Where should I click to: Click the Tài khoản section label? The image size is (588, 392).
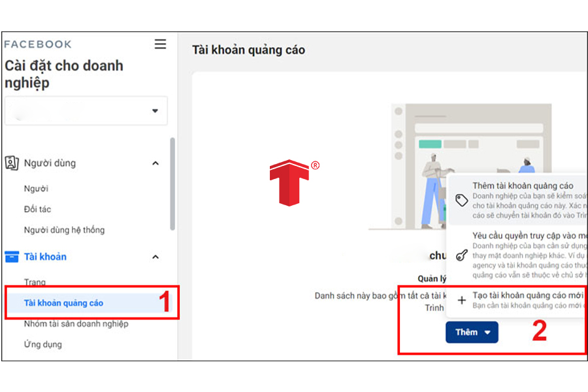pyautogui.click(x=45, y=257)
